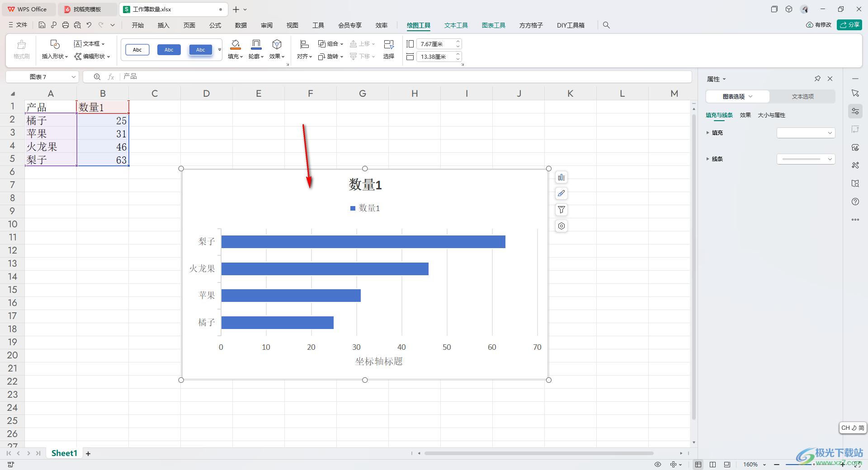Click the shape Effects cube icon
This screenshot has width=868, height=470.
[277, 44]
